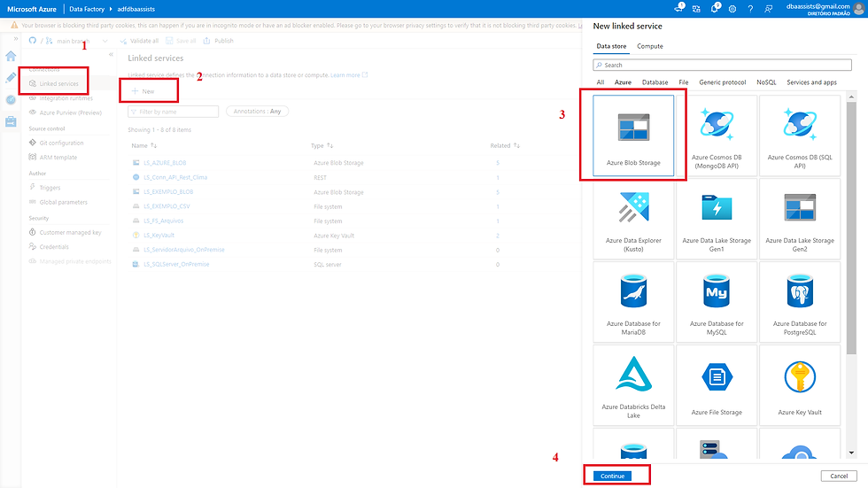Image resolution: width=868 pixels, height=488 pixels.
Task: Open notifications bell in header
Action: tap(715, 8)
